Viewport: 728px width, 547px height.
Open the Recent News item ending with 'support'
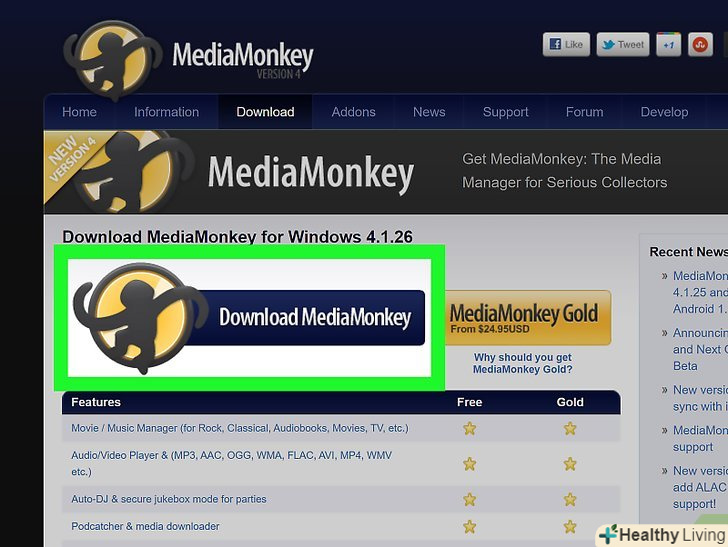[700, 438]
